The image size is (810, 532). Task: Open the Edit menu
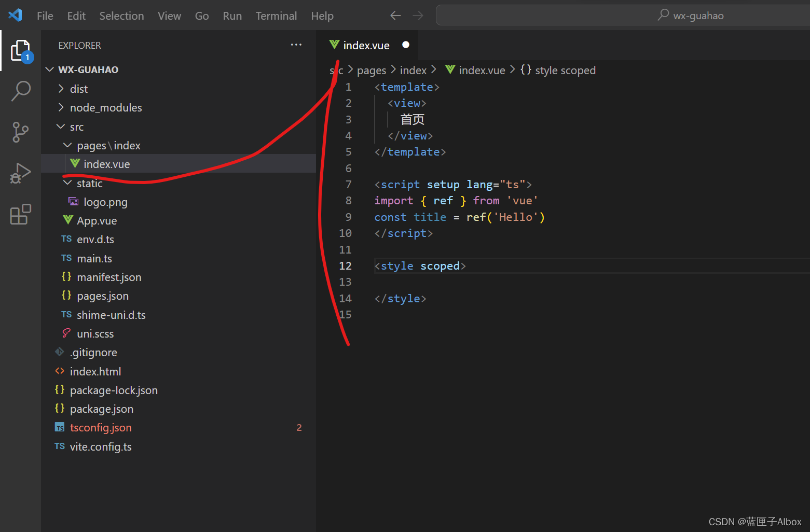click(76, 16)
